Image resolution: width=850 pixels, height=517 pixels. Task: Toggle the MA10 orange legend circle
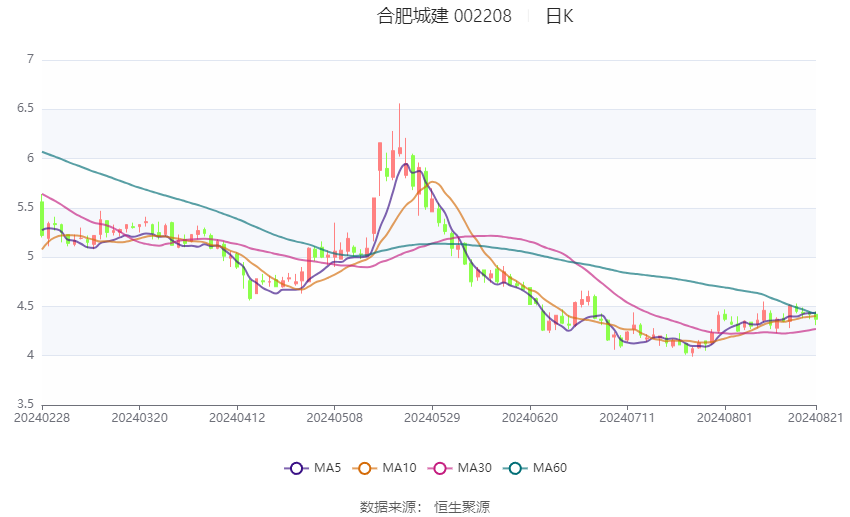point(365,468)
